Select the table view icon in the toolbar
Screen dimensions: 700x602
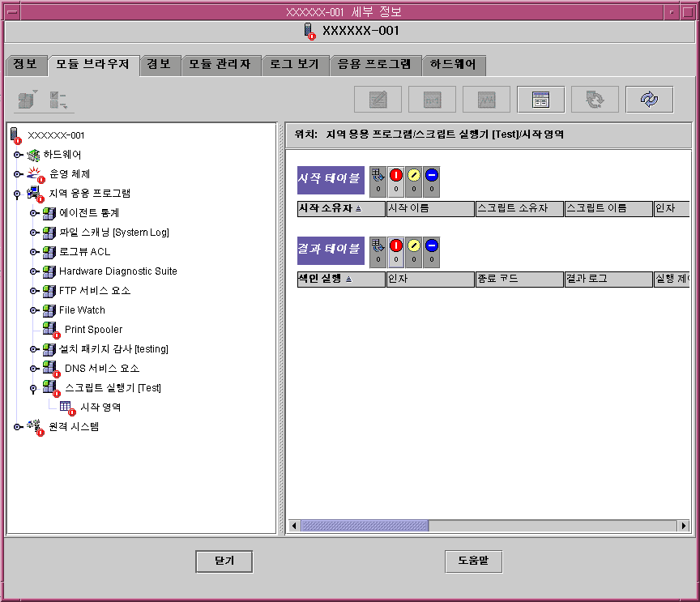pyautogui.click(x=540, y=99)
